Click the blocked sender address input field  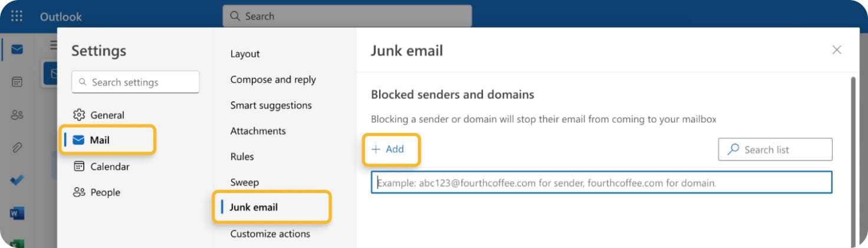(601, 182)
